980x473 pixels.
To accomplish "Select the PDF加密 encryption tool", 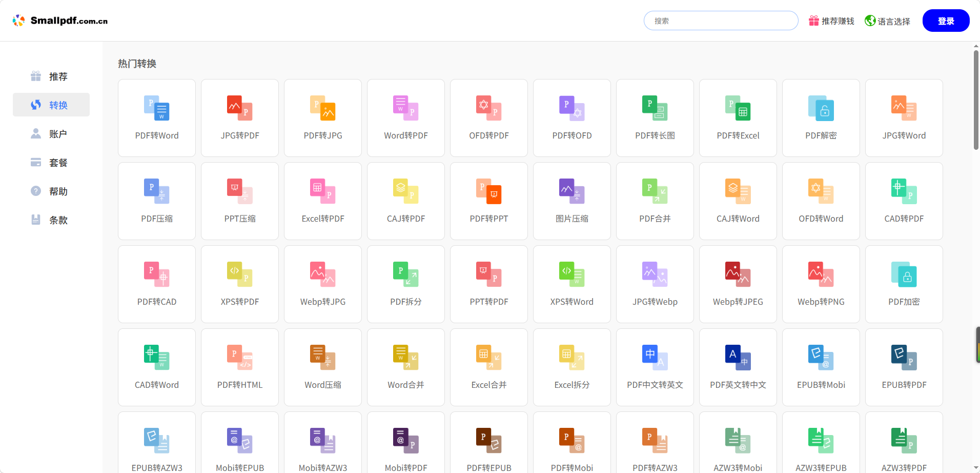I will pyautogui.click(x=904, y=284).
